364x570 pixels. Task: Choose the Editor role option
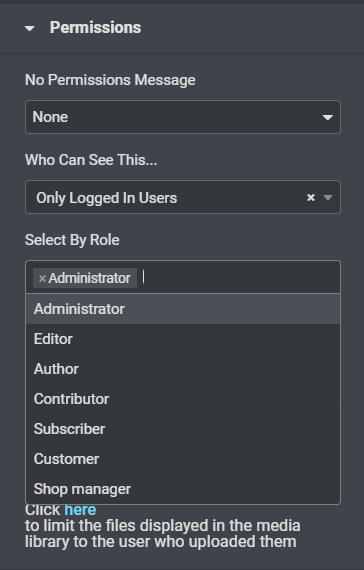pyautogui.click(x=183, y=339)
